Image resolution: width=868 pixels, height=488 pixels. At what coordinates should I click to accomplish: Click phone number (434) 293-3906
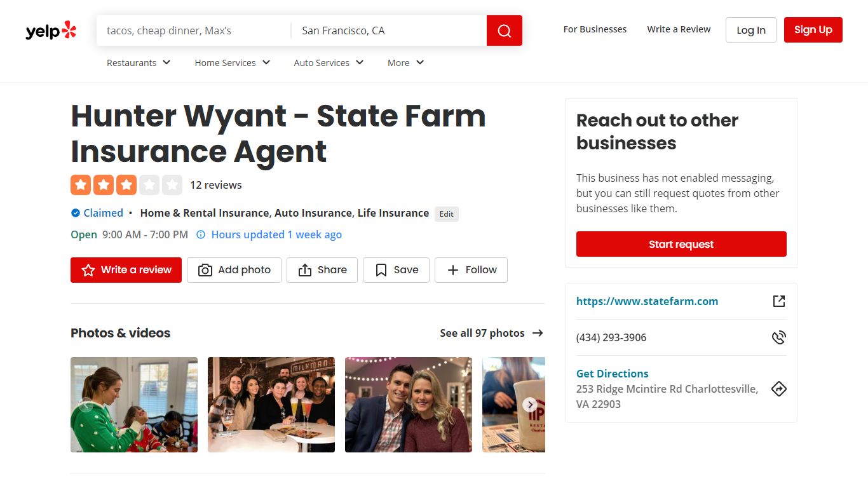click(x=611, y=337)
